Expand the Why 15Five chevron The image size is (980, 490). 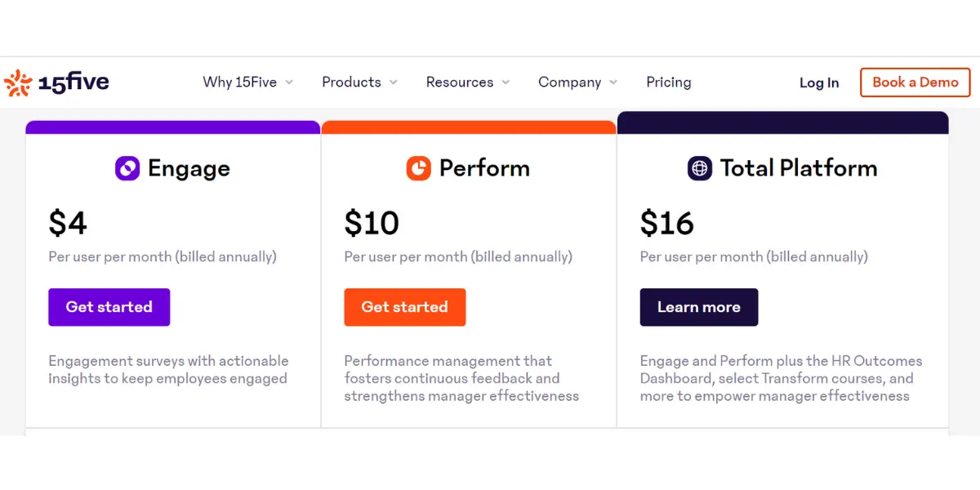(289, 82)
